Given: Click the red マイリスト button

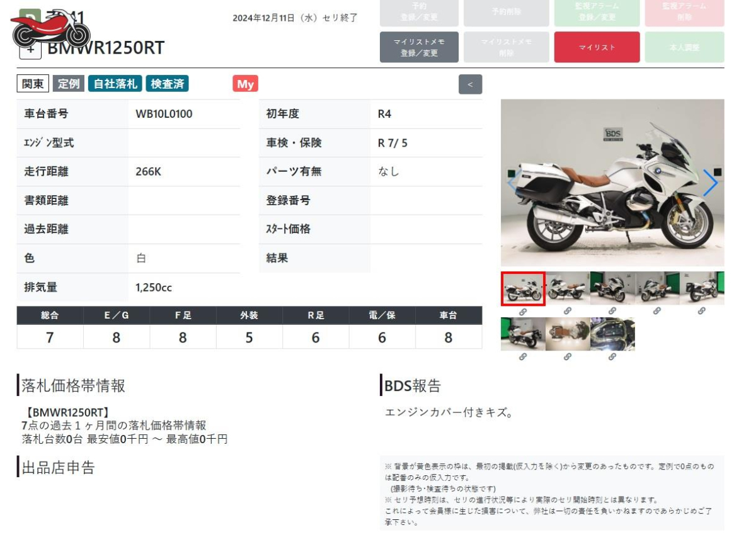Looking at the screenshot, I should tap(597, 47).
